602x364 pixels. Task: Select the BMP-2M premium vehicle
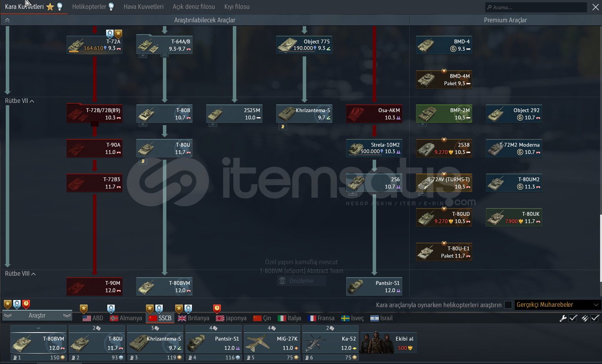444,114
